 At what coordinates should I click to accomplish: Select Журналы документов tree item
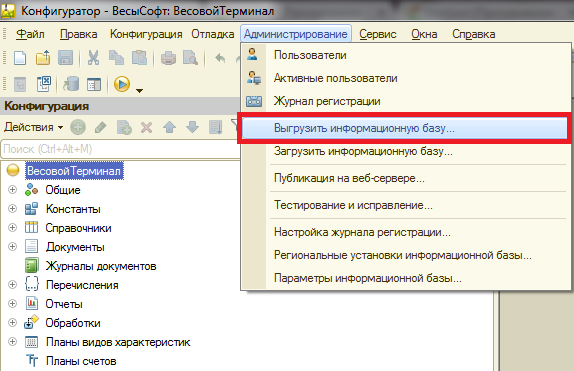(101, 266)
